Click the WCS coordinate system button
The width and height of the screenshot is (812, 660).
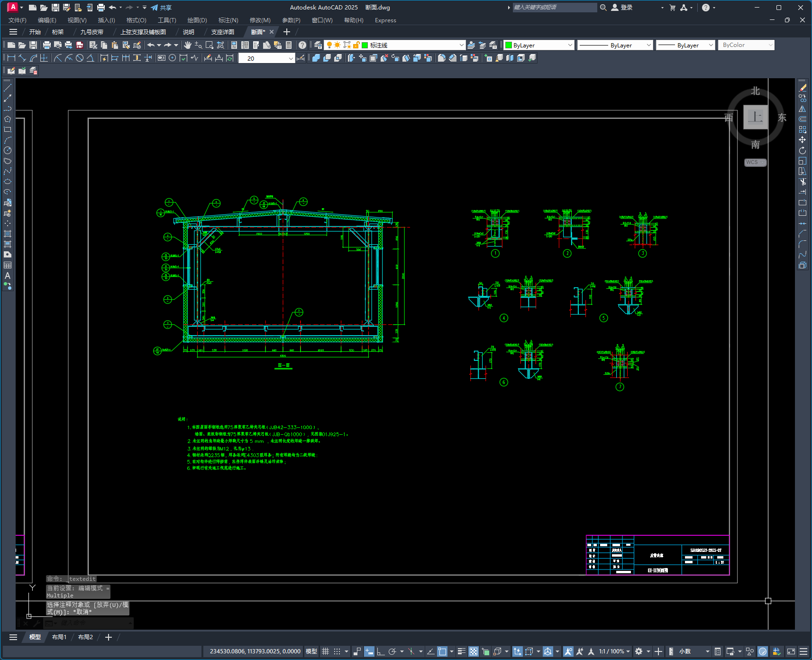755,162
